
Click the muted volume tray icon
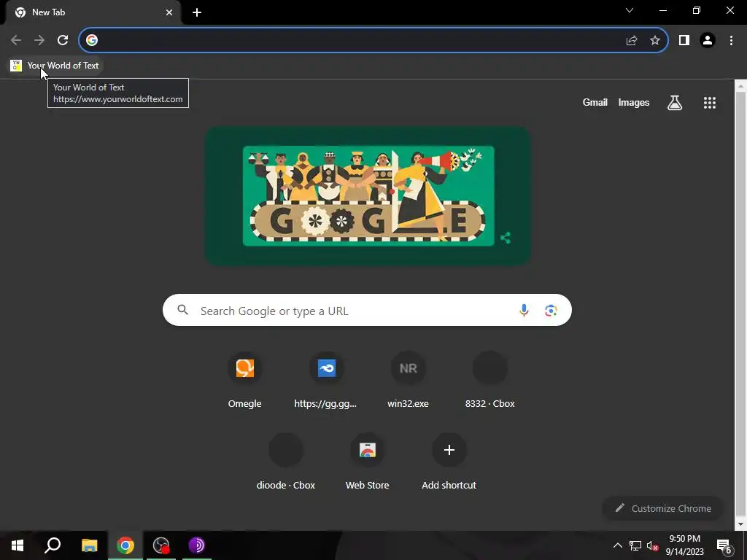point(652,545)
